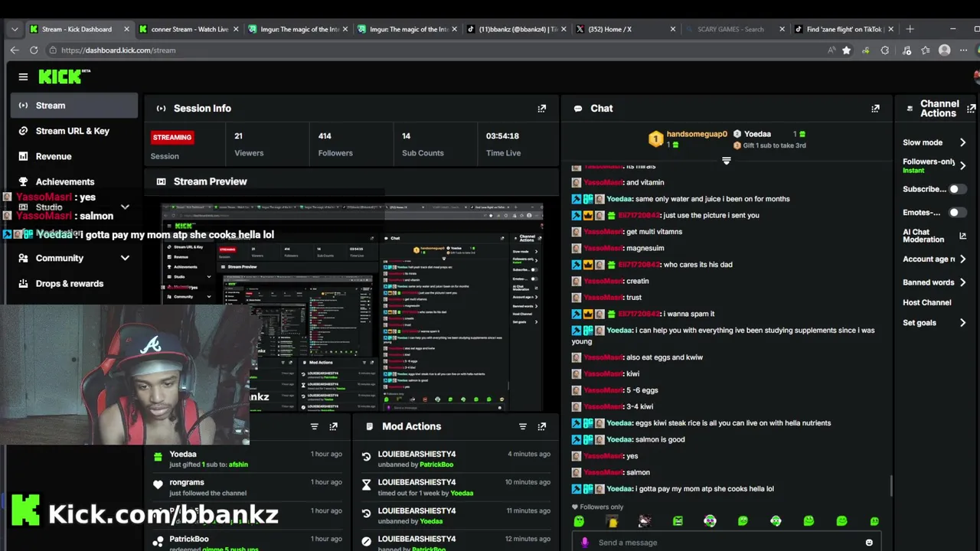Click the Kick logo

(64, 77)
